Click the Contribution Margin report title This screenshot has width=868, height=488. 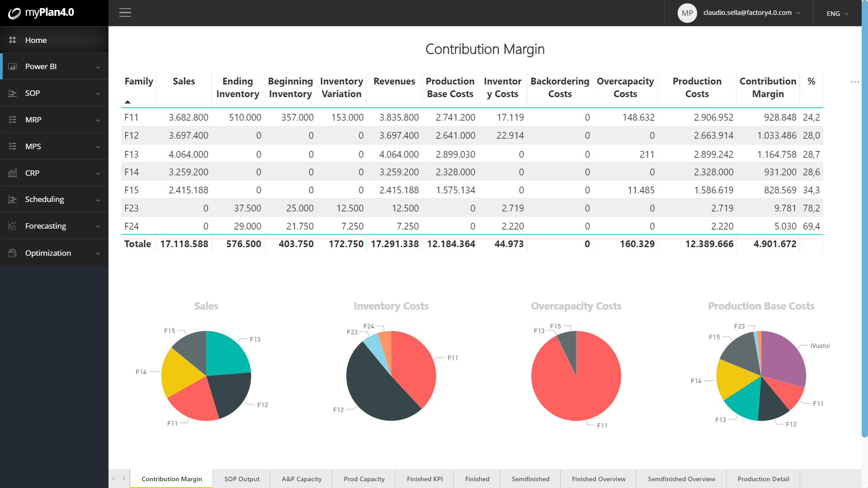(485, 49)
